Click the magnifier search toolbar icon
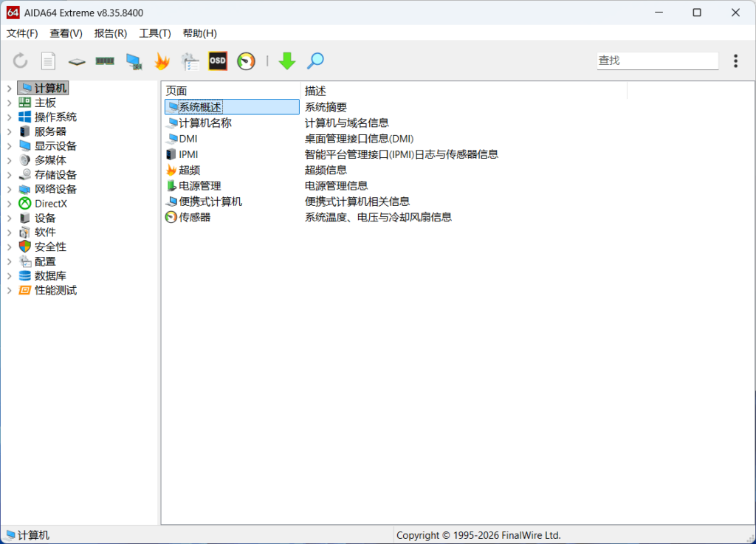Image resolution: width=756 pixels, height=544 pixels. (315, 61)
